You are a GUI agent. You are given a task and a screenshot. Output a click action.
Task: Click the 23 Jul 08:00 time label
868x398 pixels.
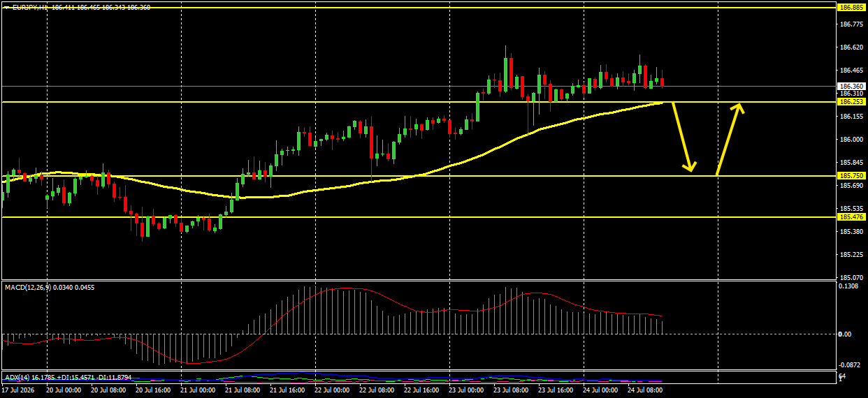tap(511, 390)
